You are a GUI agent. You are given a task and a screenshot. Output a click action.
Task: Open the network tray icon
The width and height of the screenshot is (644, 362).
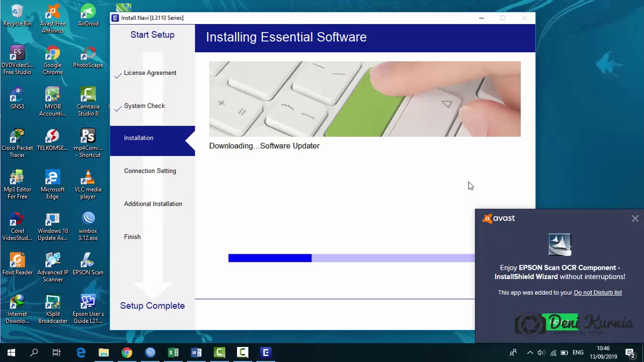point(553,353)
